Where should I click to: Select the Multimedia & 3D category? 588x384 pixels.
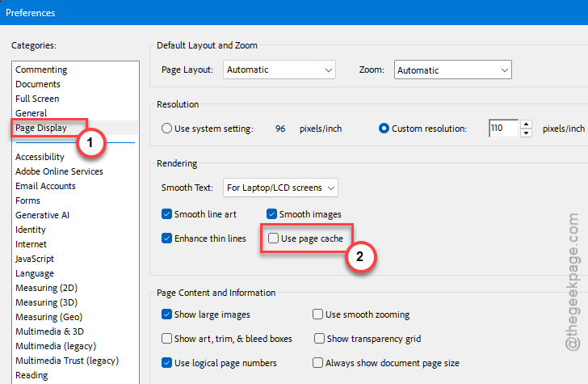point(49,331)
